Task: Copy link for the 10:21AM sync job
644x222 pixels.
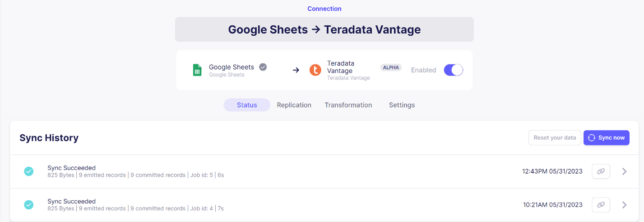Action: tap(601, 205)
